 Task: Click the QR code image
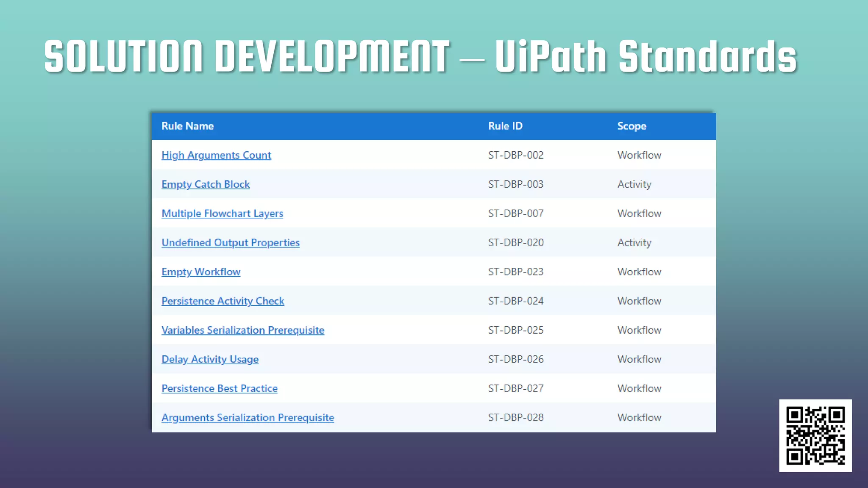tap(815, 435)
